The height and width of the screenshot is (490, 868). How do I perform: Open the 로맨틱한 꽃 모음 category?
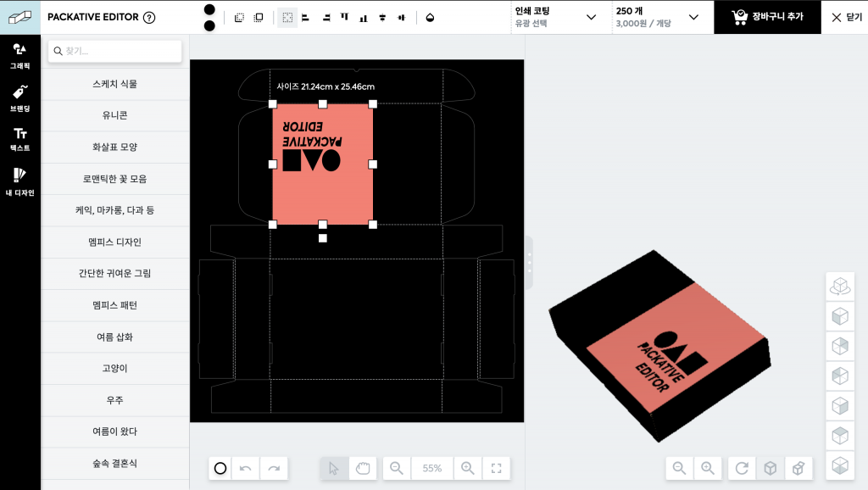pos(115,179)
